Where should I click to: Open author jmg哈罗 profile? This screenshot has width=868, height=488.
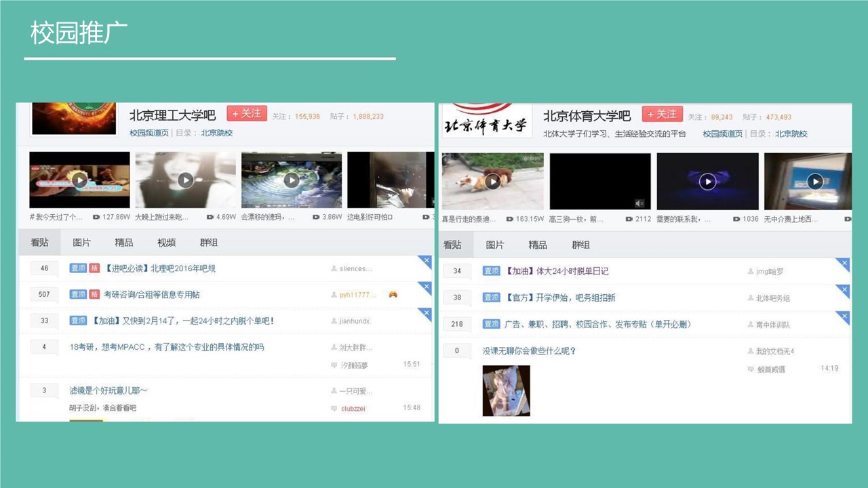pos(770,271)
